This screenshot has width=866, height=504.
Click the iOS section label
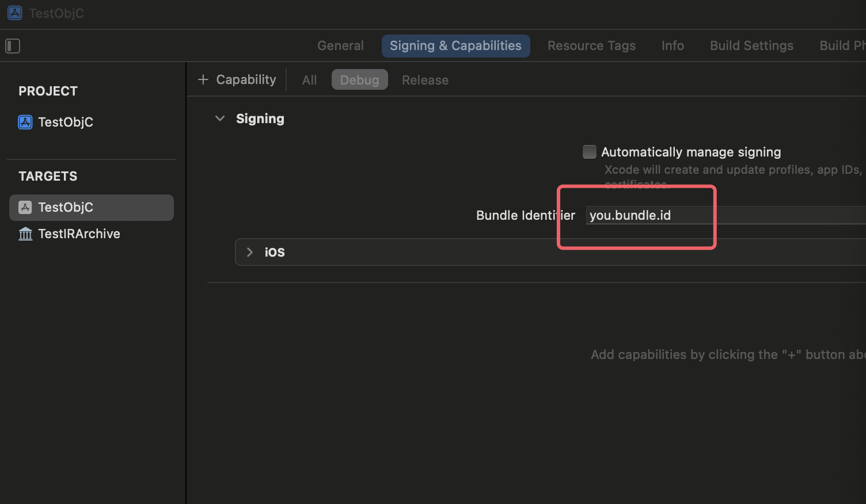coord(275,252)
